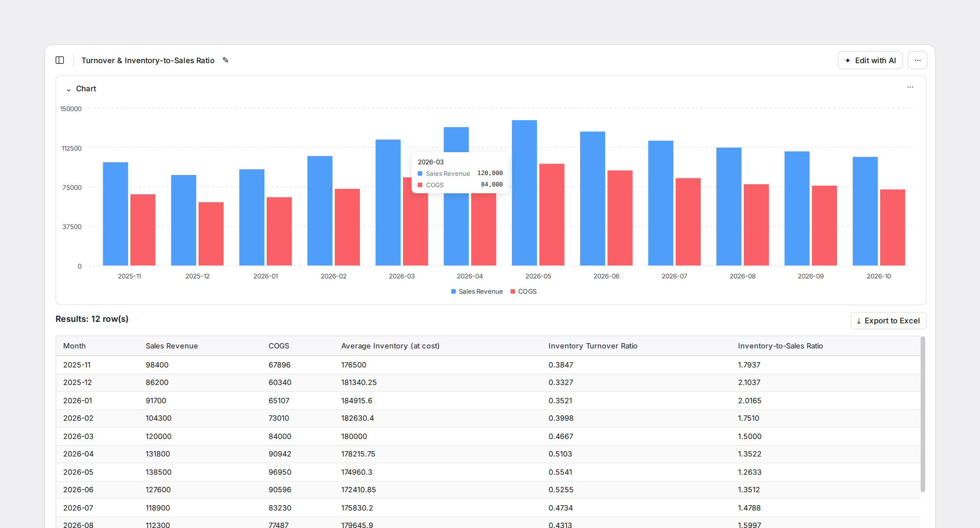Image resolution: width=980 pixels, height=528 pixels.
Task: Open the Chart section ellipsis menu
Action: tap(910, 87)
